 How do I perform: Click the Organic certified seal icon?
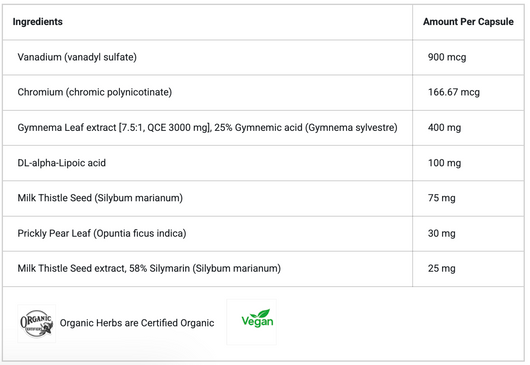point(37,323)
